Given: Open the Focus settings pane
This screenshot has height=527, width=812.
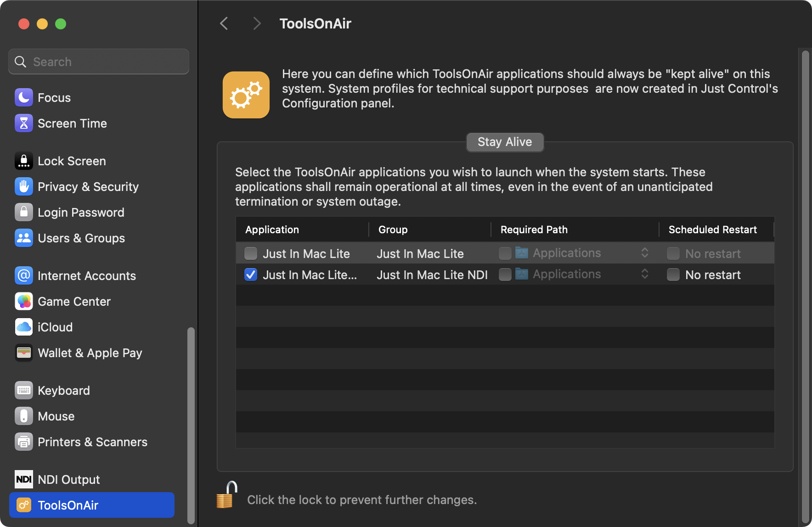Looking at the screenshot, I should coord(92,97).
